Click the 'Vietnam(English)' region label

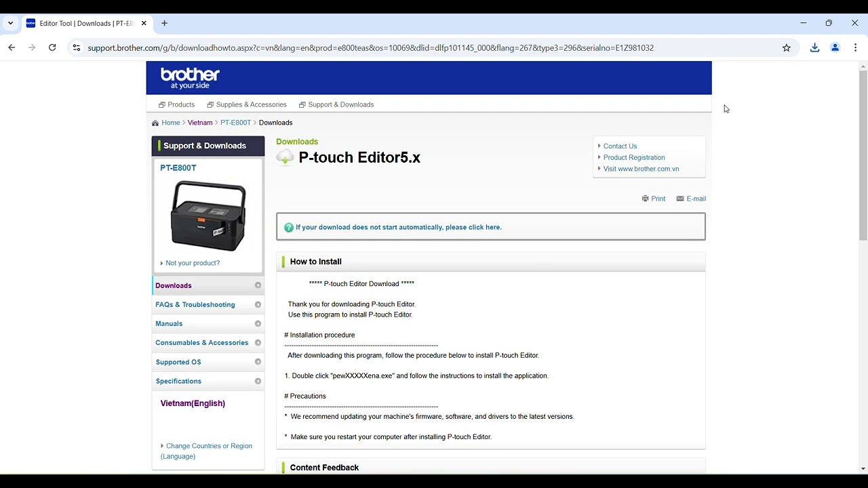193,403
